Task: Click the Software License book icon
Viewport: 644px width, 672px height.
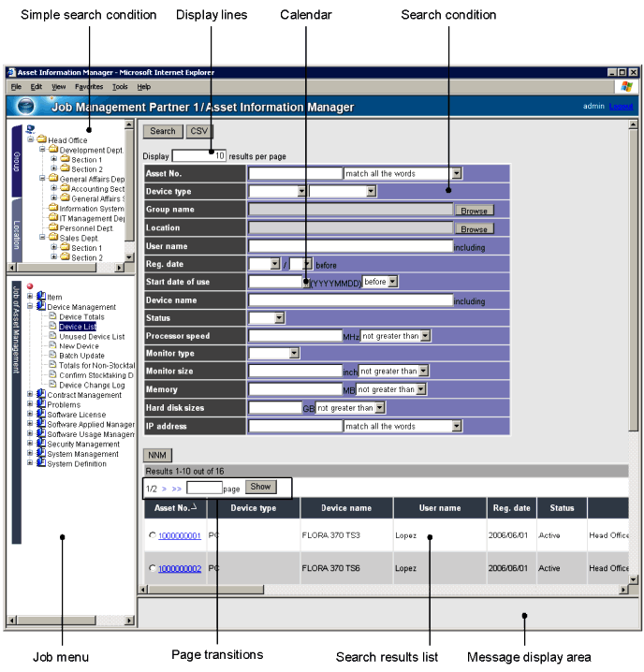Action: (x=41, y=413)
